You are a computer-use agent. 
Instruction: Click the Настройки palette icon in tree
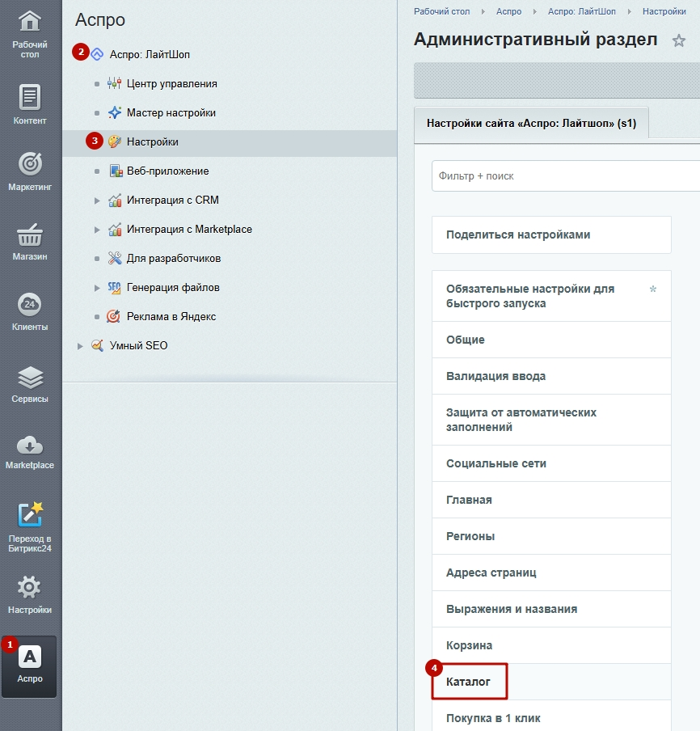(115, 142)
